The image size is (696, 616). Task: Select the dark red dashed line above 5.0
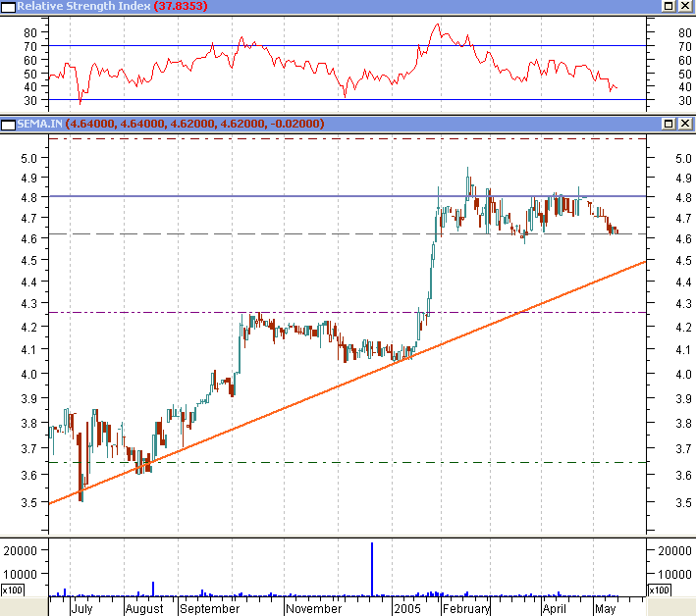coord(348,139)
